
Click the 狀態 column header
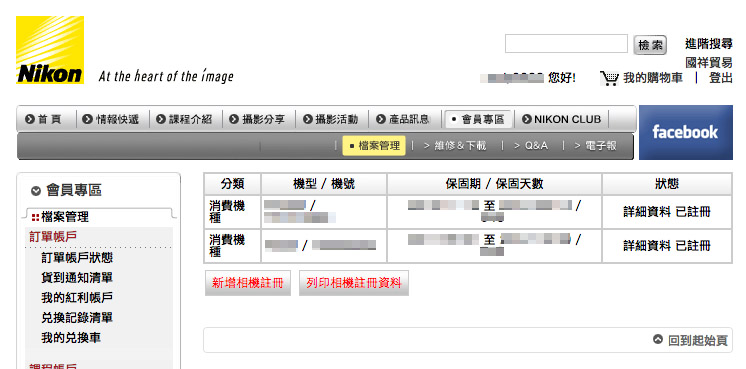click(667, 184)
